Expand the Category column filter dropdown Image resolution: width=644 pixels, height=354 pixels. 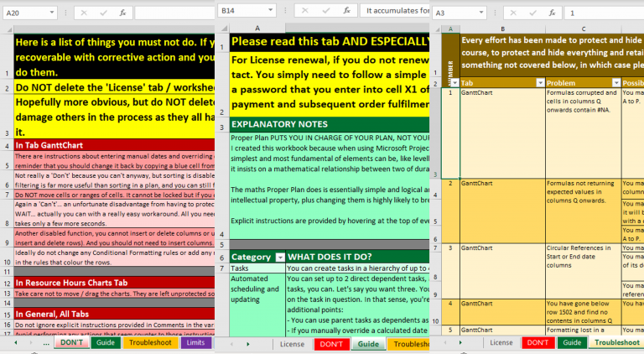(278, 257)
